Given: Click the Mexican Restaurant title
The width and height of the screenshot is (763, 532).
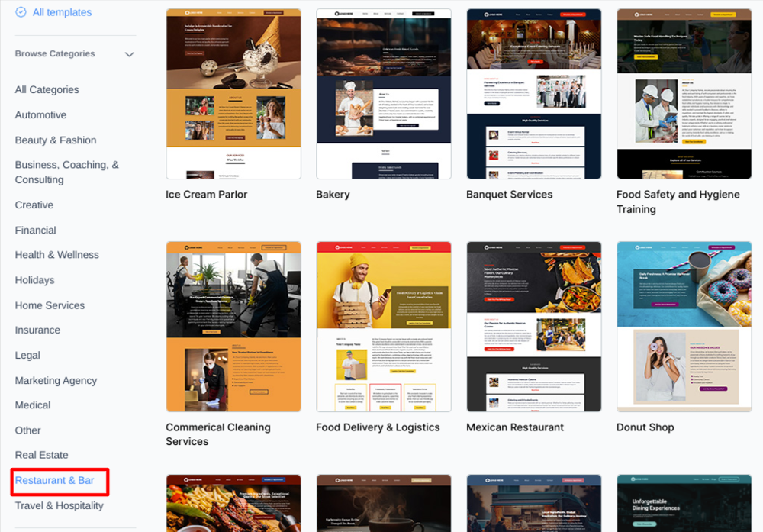Looking at the screenshot, I should [515, 427].
